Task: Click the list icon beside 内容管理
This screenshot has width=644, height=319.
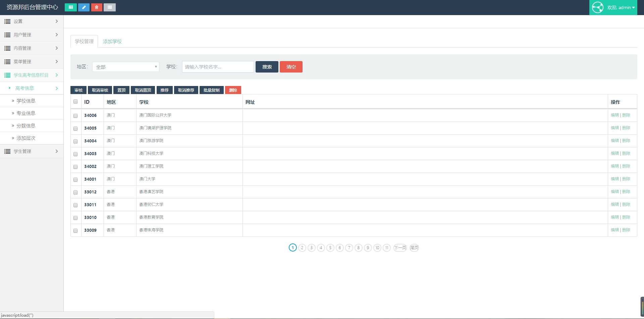Action: pyautogui.click(x=7, y=48)
